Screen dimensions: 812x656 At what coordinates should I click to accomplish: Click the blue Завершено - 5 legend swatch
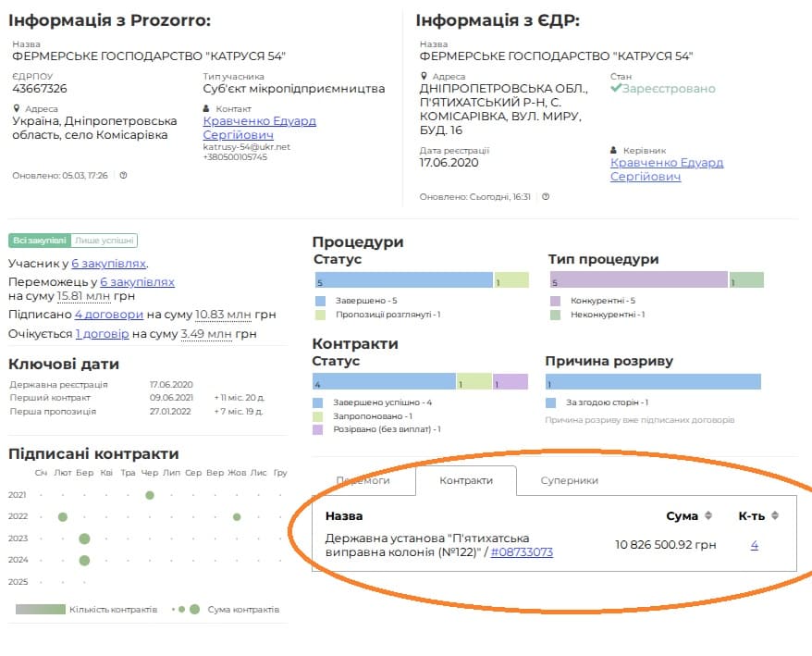coord(320,301)
